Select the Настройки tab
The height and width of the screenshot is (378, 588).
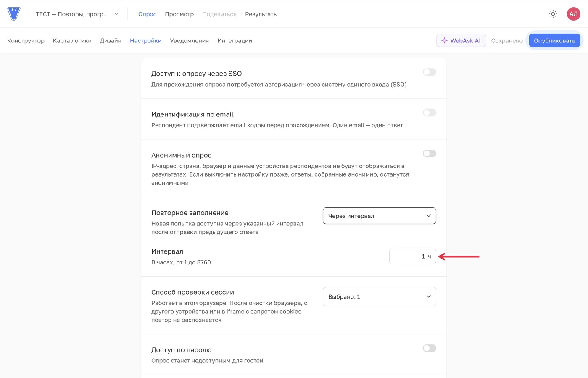point(145,40)
